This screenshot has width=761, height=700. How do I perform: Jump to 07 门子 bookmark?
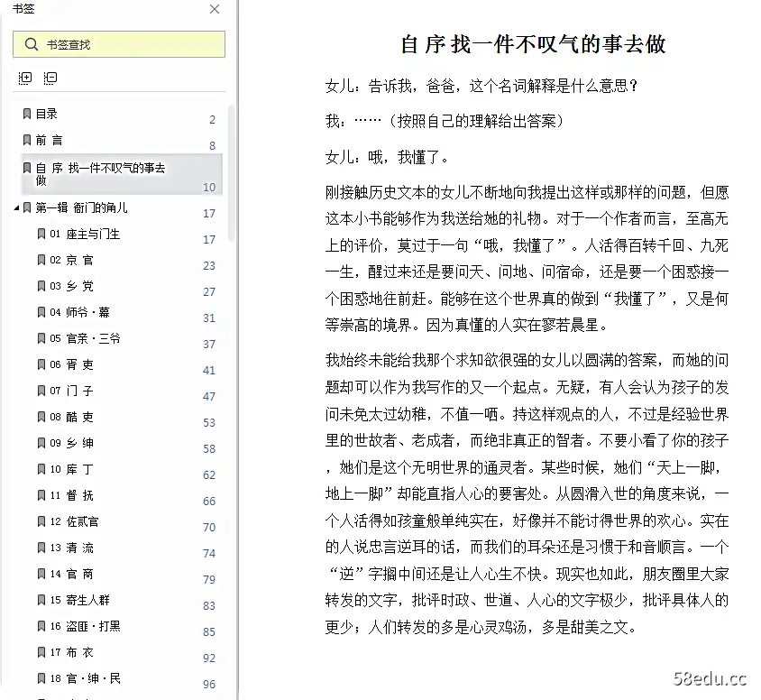tap(71, 391)
